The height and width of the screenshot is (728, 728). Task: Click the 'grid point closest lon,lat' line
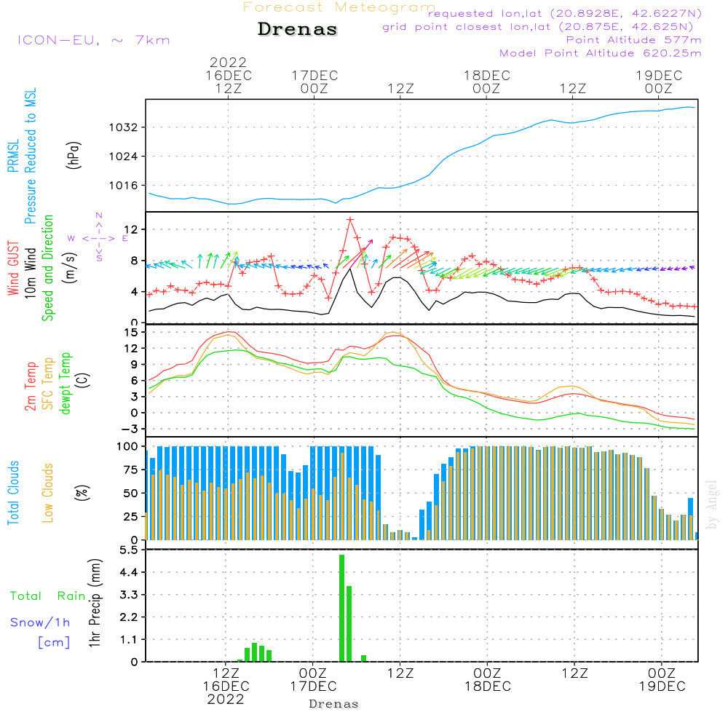(538, 27)
